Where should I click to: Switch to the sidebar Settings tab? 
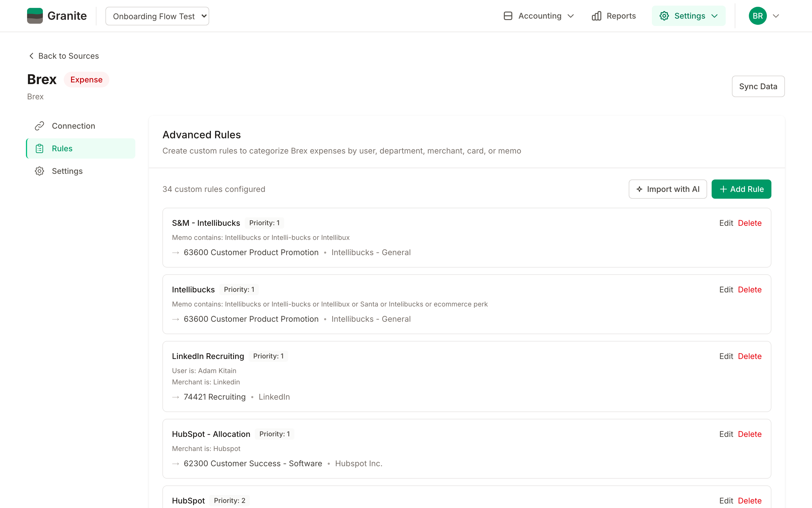click(81, 171)
